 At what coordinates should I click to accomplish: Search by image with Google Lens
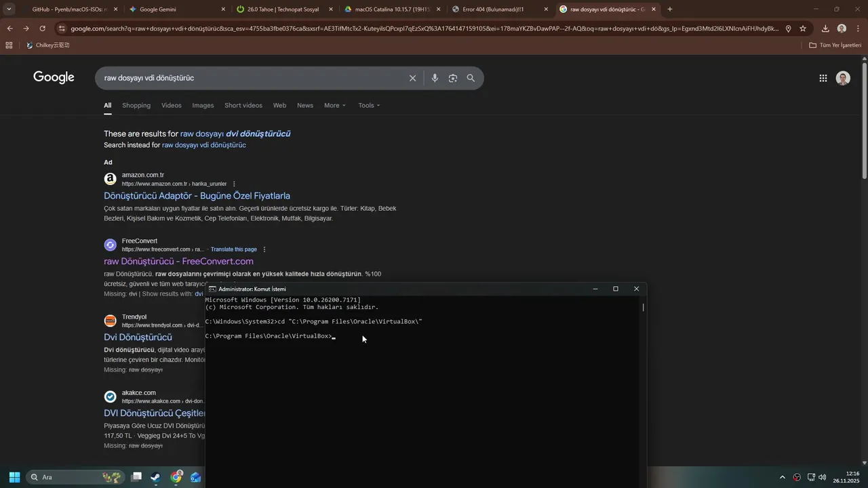pos(452,78)
